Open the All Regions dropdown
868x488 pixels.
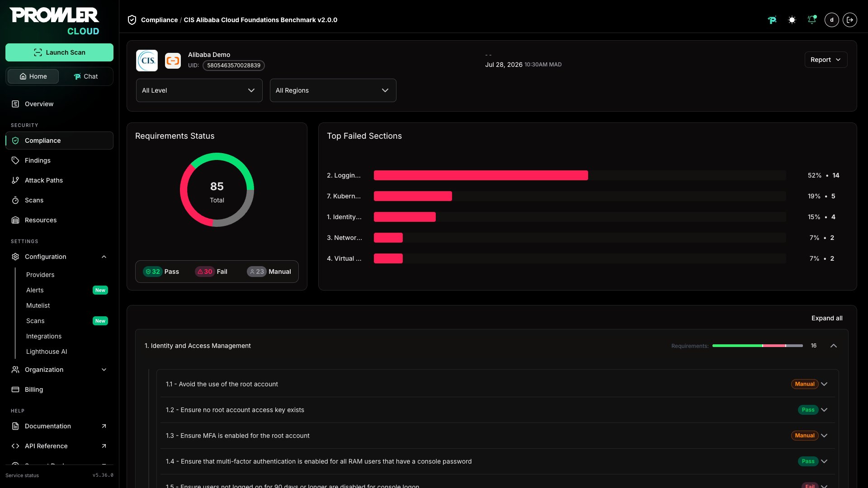[333, 90]
